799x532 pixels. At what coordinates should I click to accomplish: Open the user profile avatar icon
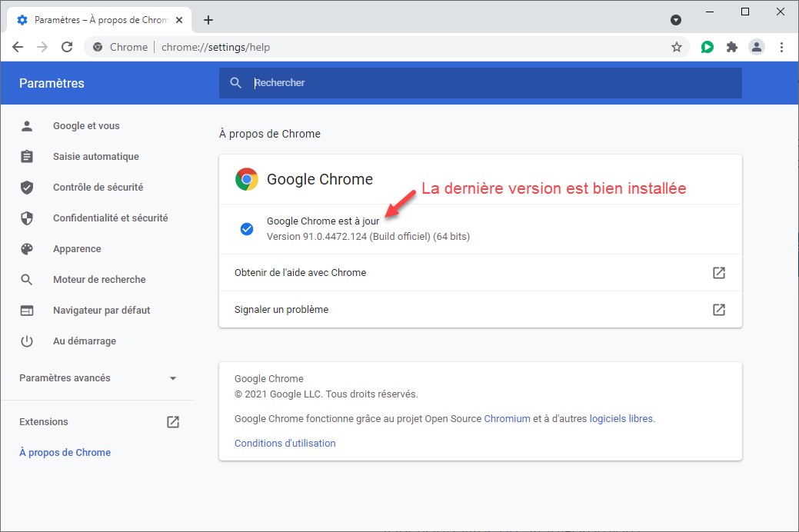click(x=757, y=47)
